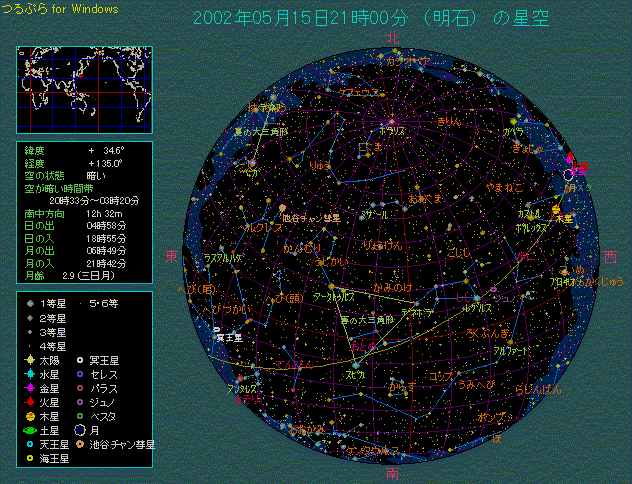Click the north (北) direction marker
Screen dimensions: 632x484
(x=392, y=37)
